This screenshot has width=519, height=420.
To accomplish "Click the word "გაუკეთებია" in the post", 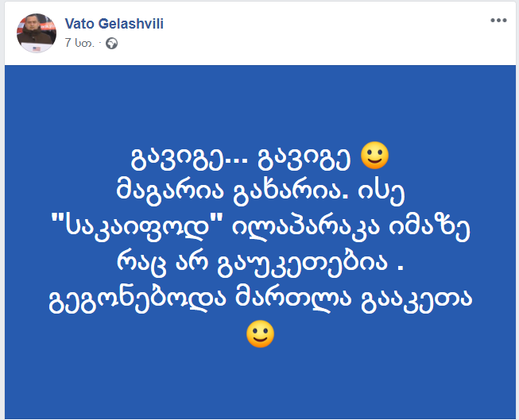I will tap(291, 263).
